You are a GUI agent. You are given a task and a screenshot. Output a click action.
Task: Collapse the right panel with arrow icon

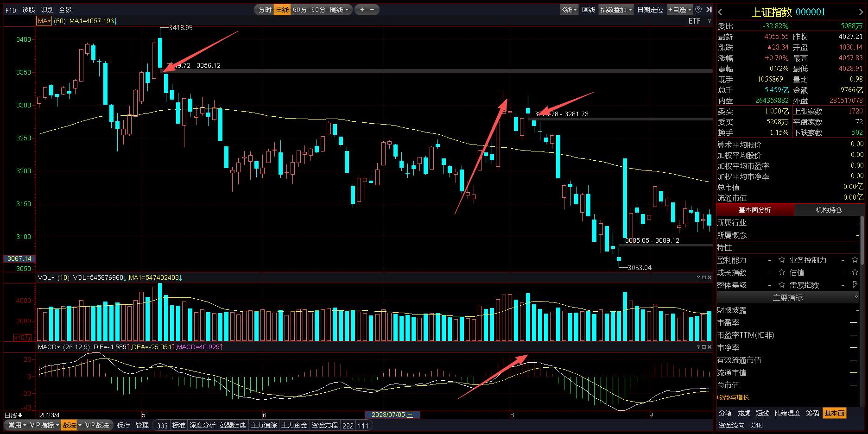point(709,9)
